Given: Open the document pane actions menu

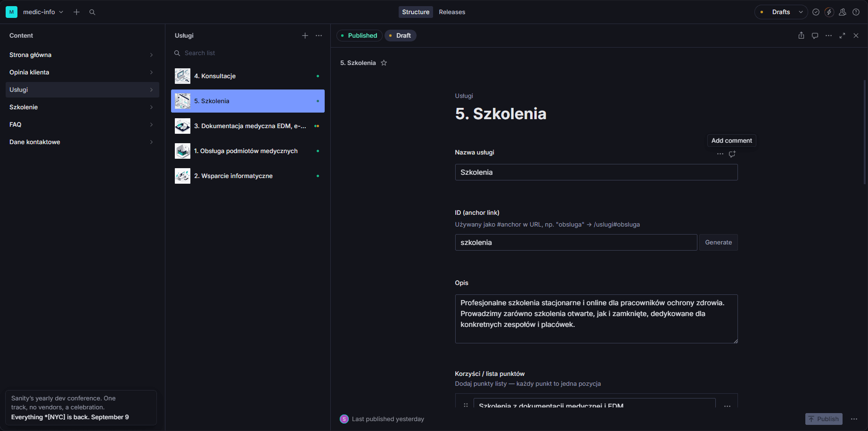Looking at the screenshot, I should pos(828,35).
